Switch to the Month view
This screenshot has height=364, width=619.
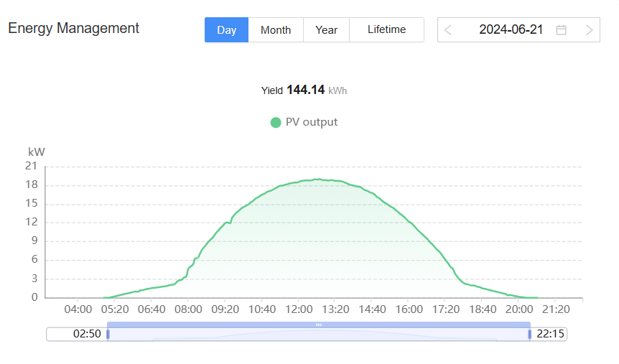(x=276, y=29)
